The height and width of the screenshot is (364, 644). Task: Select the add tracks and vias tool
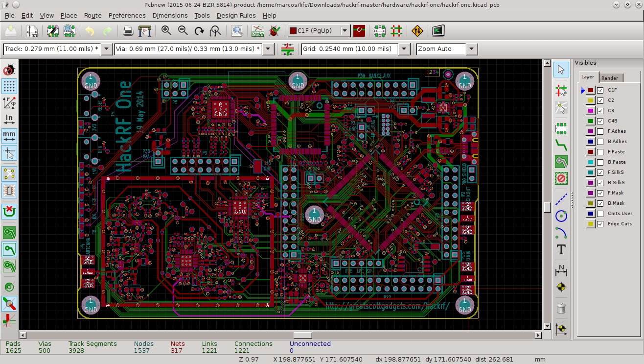pyautogui.click(x=561, y=145)
